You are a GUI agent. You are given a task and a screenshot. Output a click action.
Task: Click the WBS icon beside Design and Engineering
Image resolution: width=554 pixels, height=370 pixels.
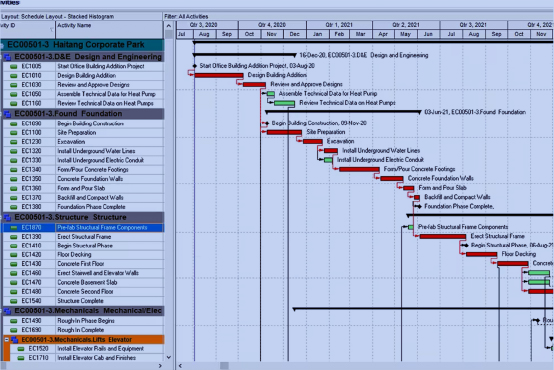[7, 57]
